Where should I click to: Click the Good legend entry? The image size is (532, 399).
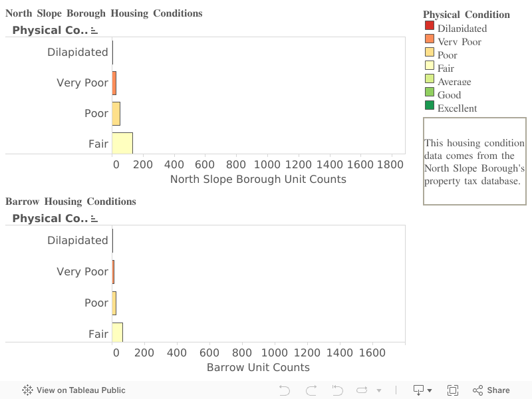point(449,94)
